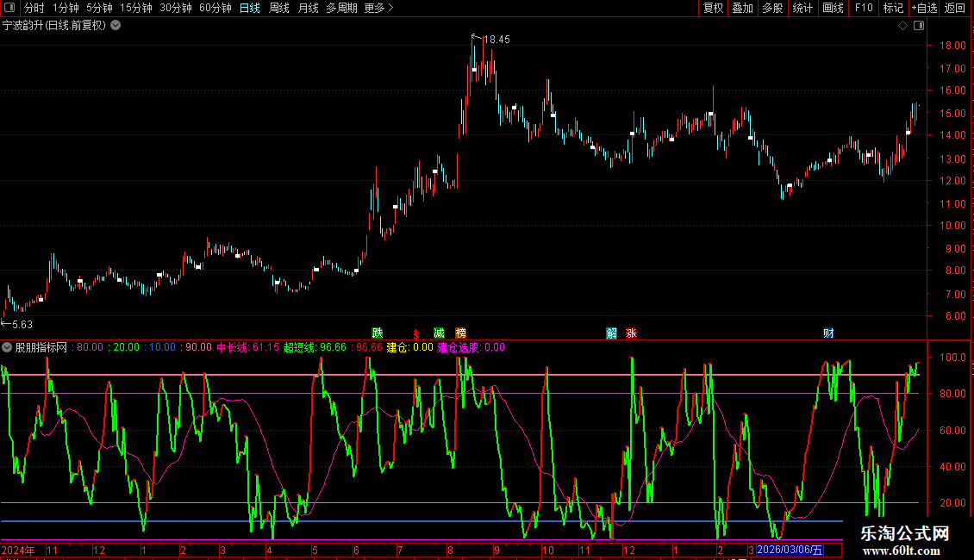Click the red S signal marker

416,334
